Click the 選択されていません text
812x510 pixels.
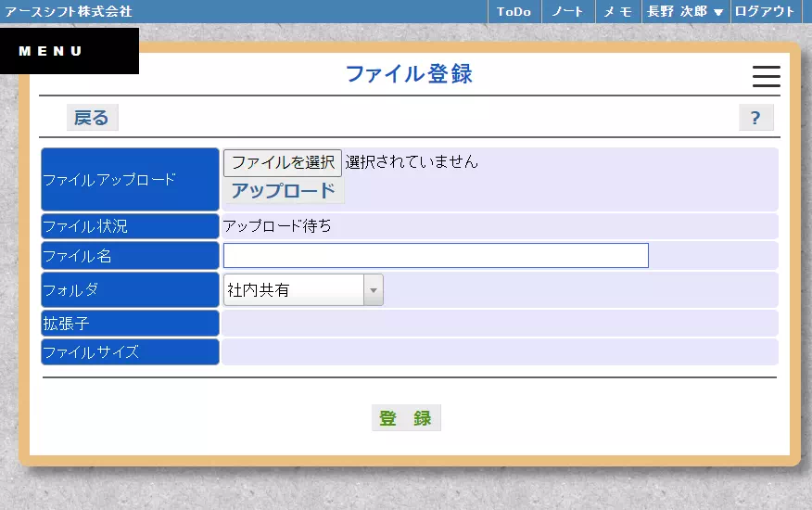pos(412,162)
